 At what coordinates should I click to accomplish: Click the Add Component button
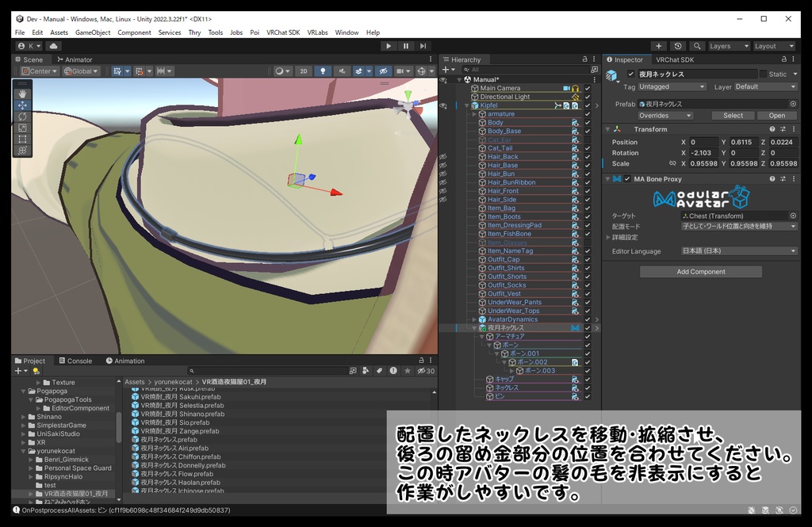point(700,272)
